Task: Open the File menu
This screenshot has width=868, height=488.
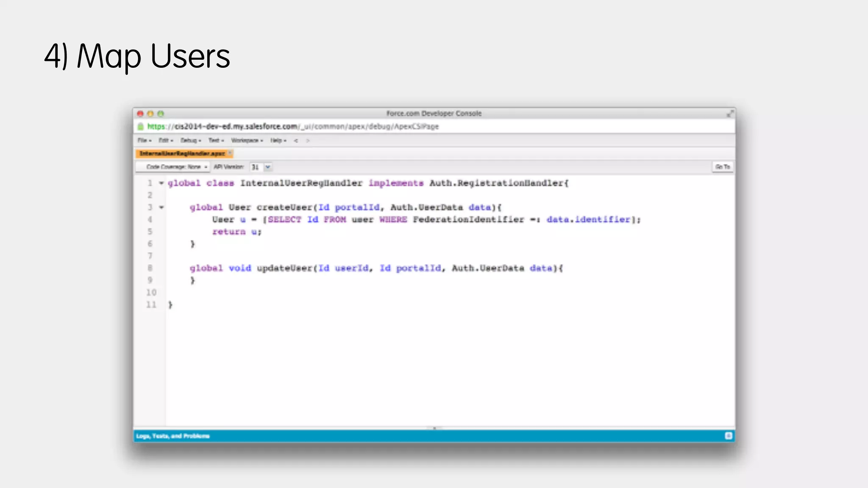Action: click(x=144, y=141)
